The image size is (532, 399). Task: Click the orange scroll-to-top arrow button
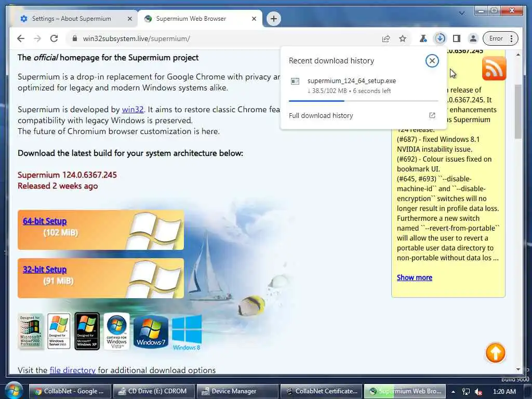(495, 353)
